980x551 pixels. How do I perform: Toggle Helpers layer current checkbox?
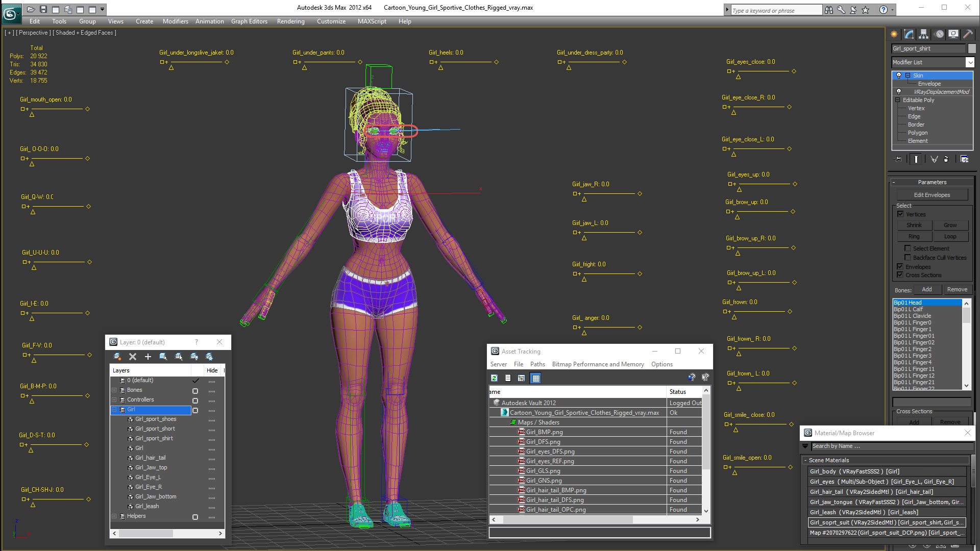point(195,517)
